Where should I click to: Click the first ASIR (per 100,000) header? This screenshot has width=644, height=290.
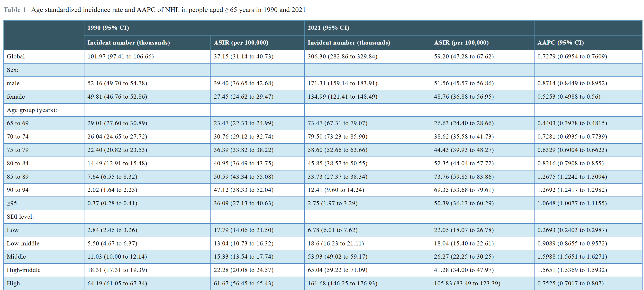click(x=241, y=43)
